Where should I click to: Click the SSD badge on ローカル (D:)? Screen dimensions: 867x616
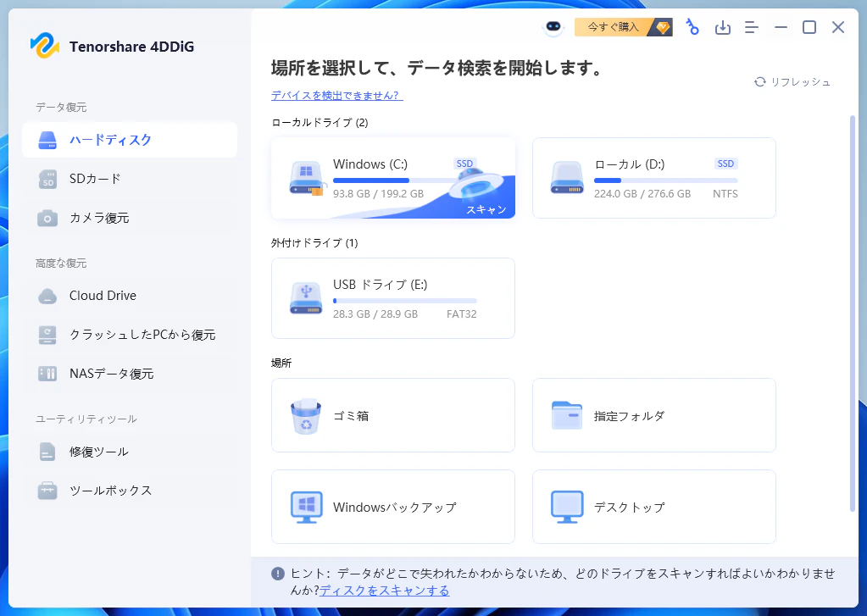[x=725, y=164]
